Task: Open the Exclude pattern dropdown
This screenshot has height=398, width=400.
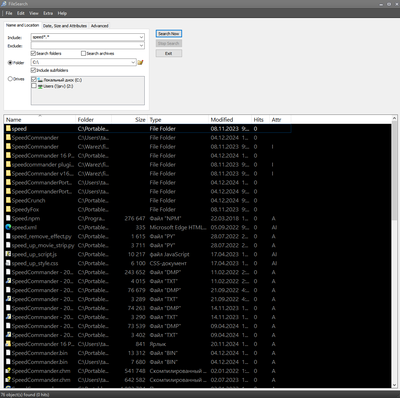Action: point(141,46)
